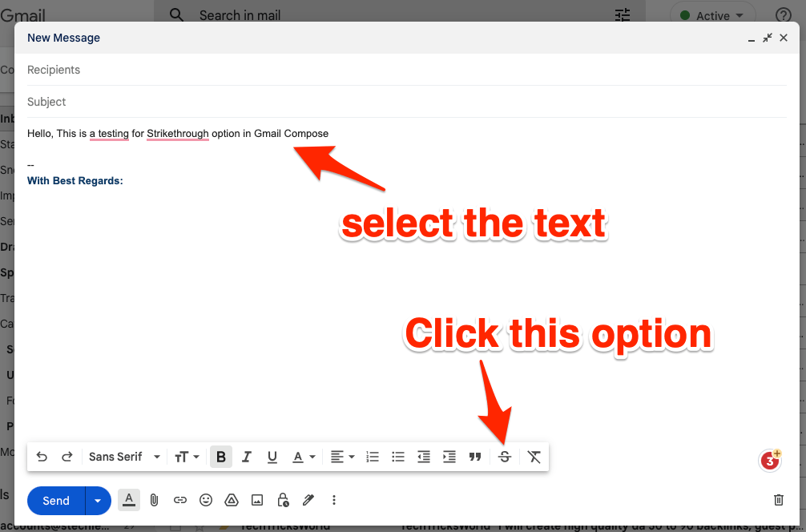The width and height of the screenshot is (806, 532).
Task: Open the Insert emoji picker
Action: (x=206, y=500)
